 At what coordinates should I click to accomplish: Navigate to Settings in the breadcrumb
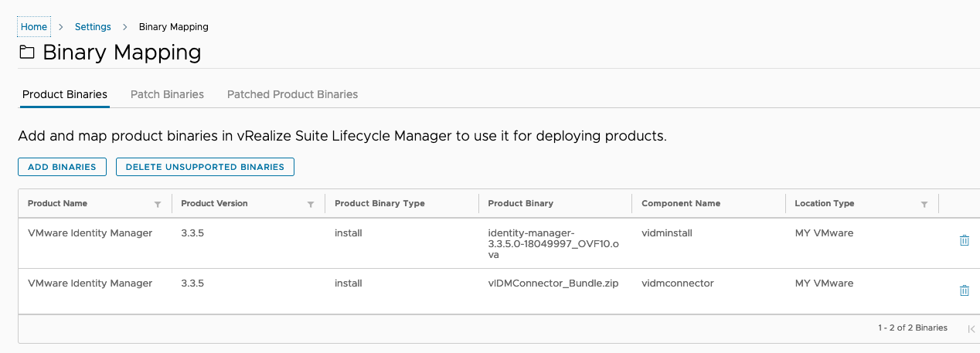click(x=93, y=27)
